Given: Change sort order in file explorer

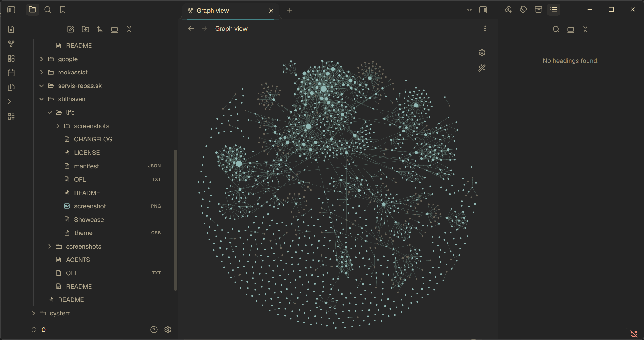Looking at the screenshot, I should tap(100, 29).
